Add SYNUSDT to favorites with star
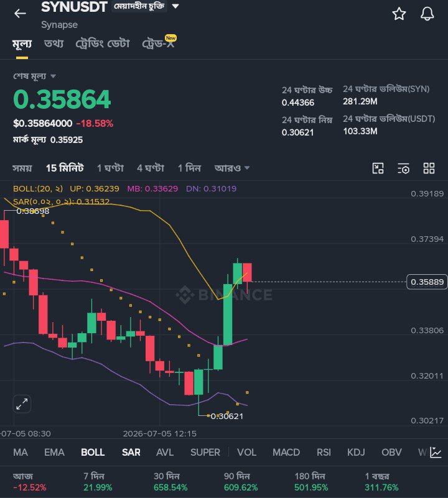The width and height of the screenshot is (448, 498). point(399,14)
